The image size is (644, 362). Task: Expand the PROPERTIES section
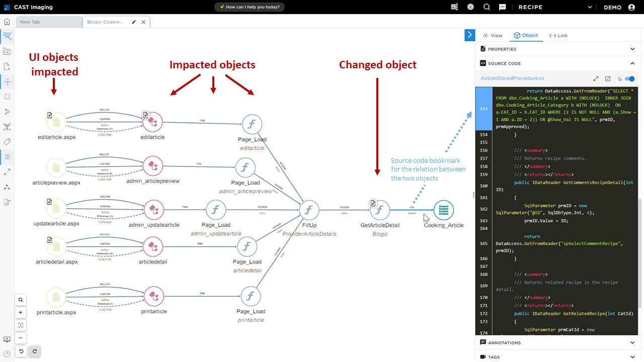click(x=632, y=49)
